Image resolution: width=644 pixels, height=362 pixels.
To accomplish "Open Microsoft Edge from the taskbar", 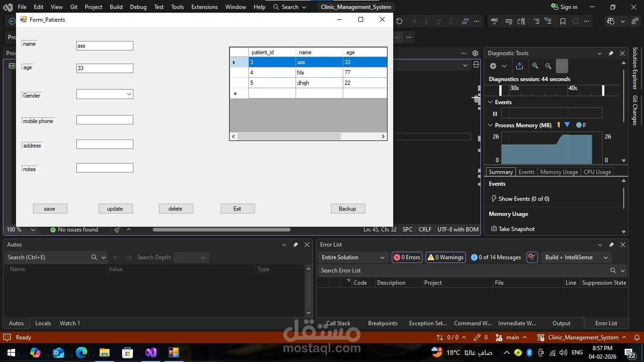I will coord(82,352).
